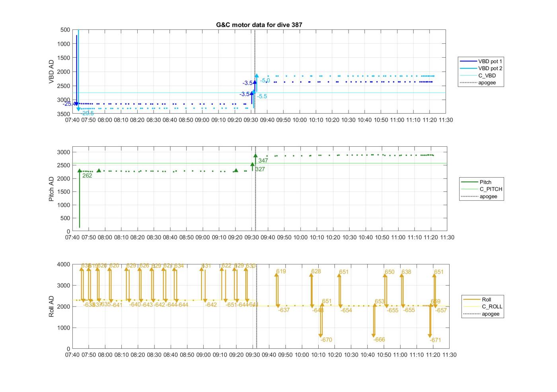Image resolution: width=557 pixels, height=392 pixels.
Task: Click the "650" annotation in Roll plot
Action: pos(390,272)
